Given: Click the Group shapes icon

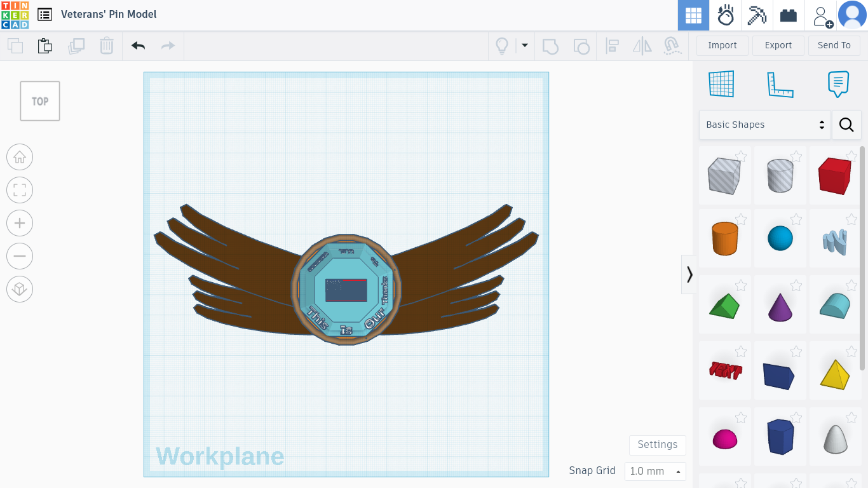Looking at the screenshot, I should (x=550, y=46).
